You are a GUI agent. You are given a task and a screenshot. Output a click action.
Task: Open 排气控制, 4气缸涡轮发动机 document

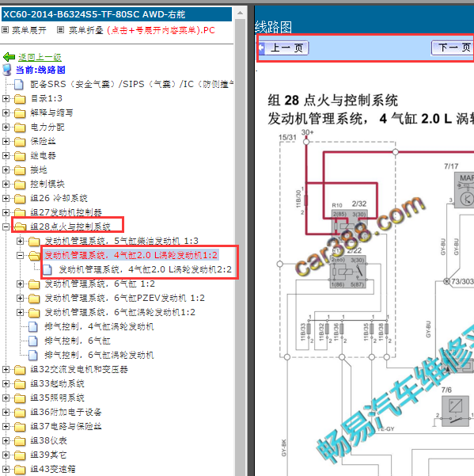pyautogui.click(x=99, y=326)
